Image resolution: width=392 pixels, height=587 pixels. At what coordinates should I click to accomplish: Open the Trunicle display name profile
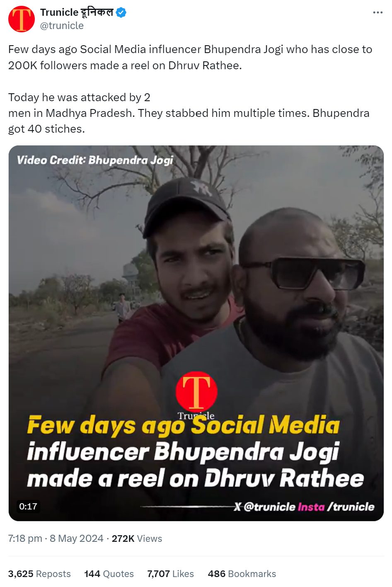[x=77, y=12]
